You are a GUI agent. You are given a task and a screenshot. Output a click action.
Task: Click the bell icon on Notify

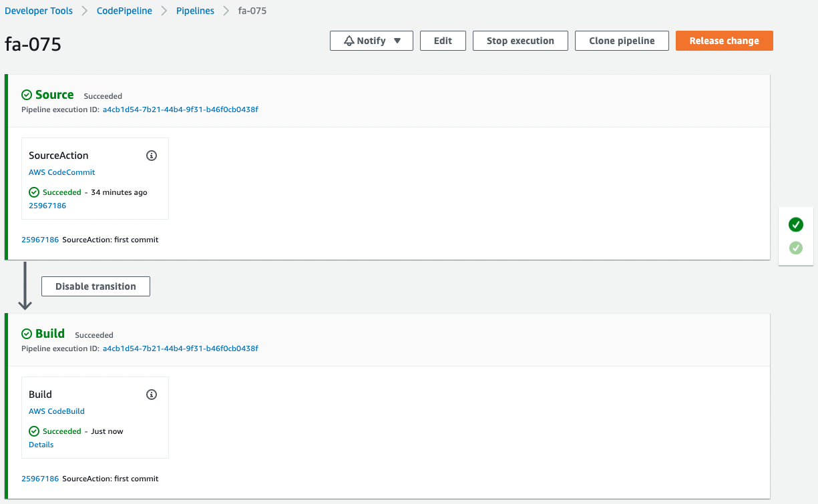pyautogui.click(x=349, y=41)
